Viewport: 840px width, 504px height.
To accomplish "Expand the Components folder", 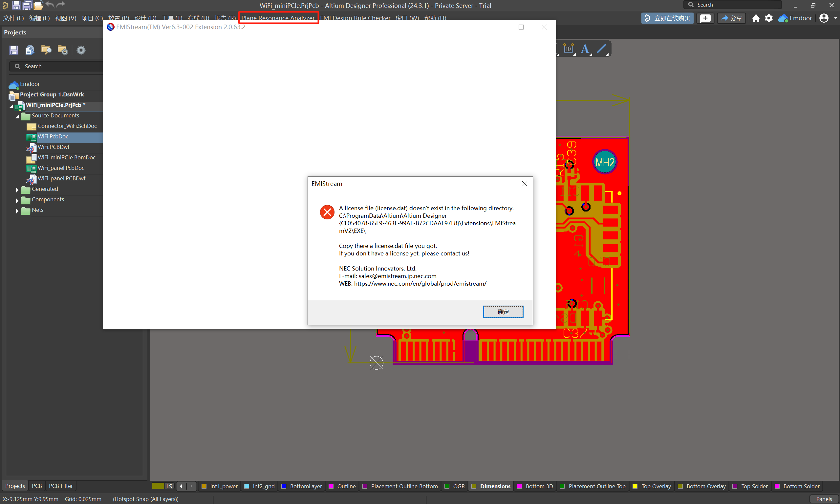I will click(x=17, y=200).
